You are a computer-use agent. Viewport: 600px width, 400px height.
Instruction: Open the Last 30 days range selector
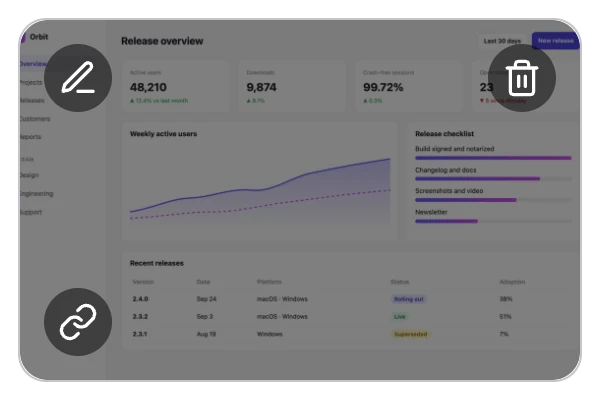coord(502,41)
